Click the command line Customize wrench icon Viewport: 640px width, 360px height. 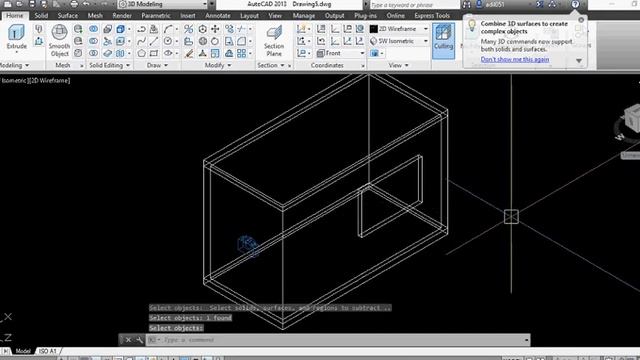point(139,340)
